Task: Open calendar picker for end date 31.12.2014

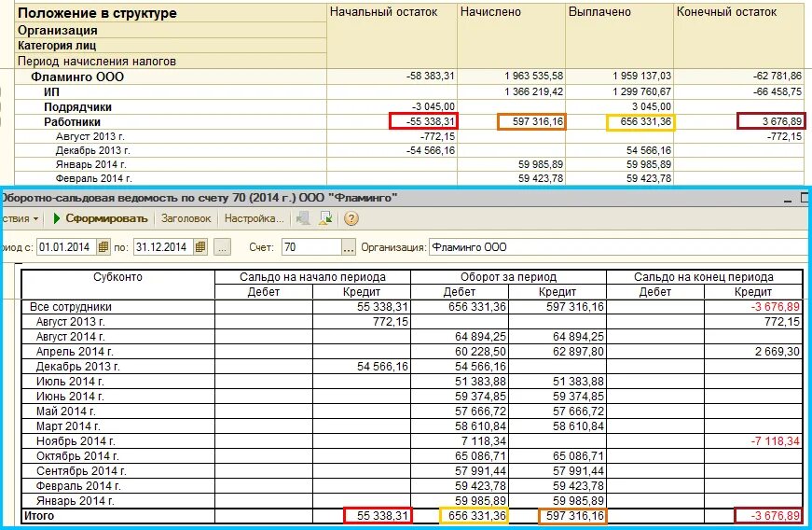Action: tap(200, 247)
